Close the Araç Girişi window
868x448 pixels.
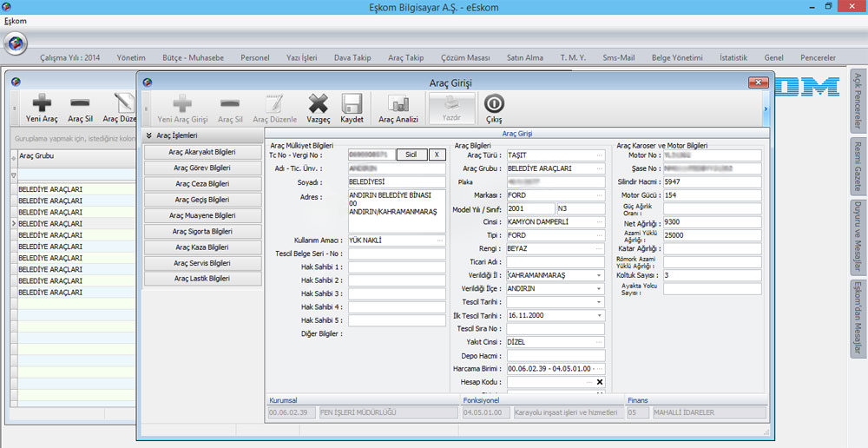(759, 83)
